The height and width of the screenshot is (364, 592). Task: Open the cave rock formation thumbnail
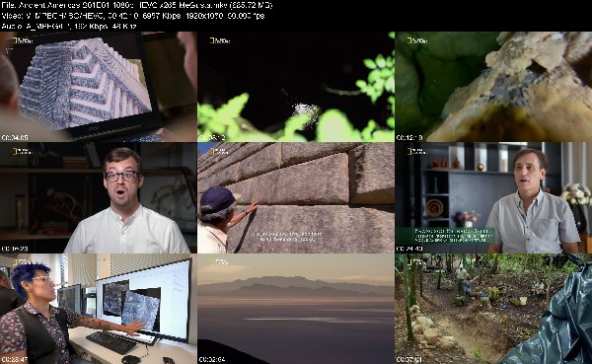[493, 87]
